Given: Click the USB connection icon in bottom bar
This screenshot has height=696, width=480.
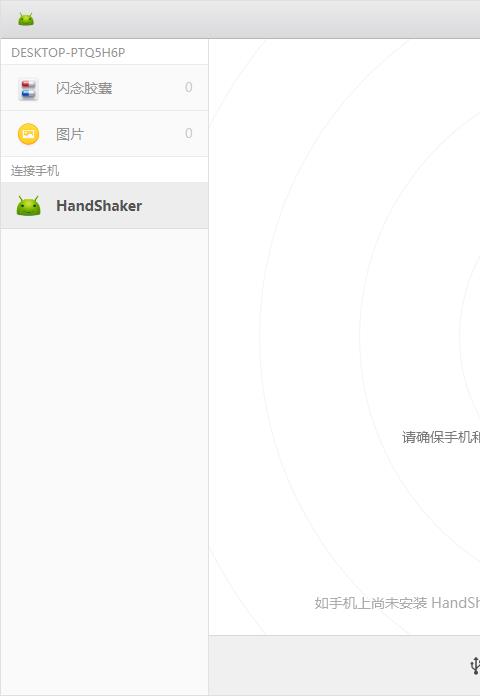Looking at the screenshot, I should point(475,666).
